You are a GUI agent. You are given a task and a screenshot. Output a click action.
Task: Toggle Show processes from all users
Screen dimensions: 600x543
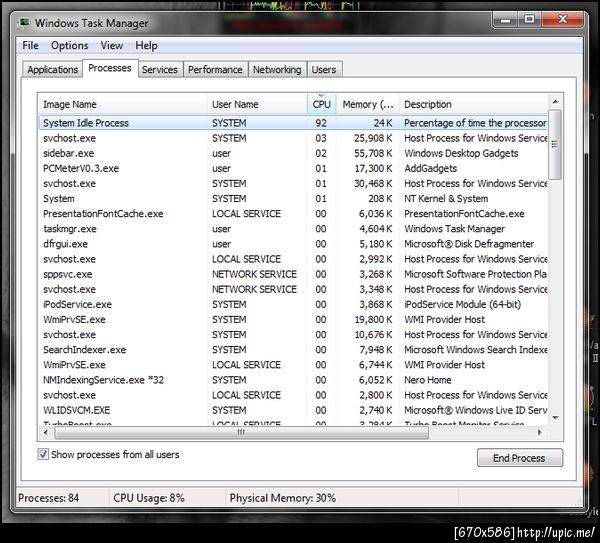point(43,454)
